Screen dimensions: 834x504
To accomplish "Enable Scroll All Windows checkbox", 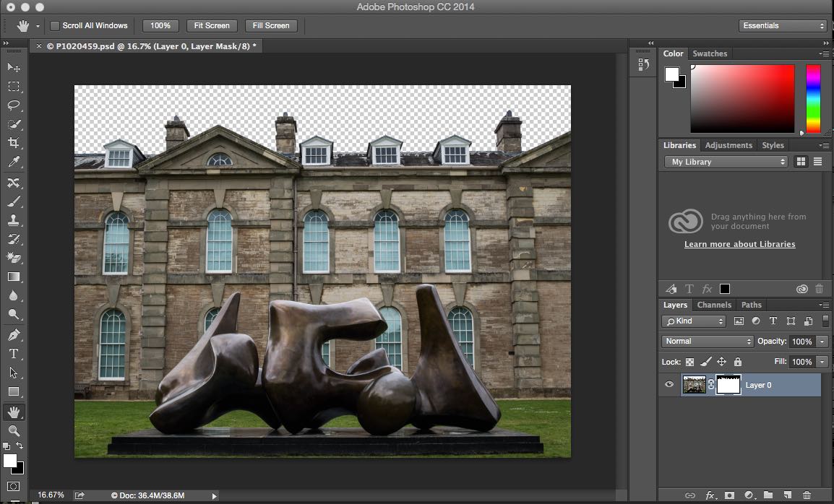I will [55, 26].
